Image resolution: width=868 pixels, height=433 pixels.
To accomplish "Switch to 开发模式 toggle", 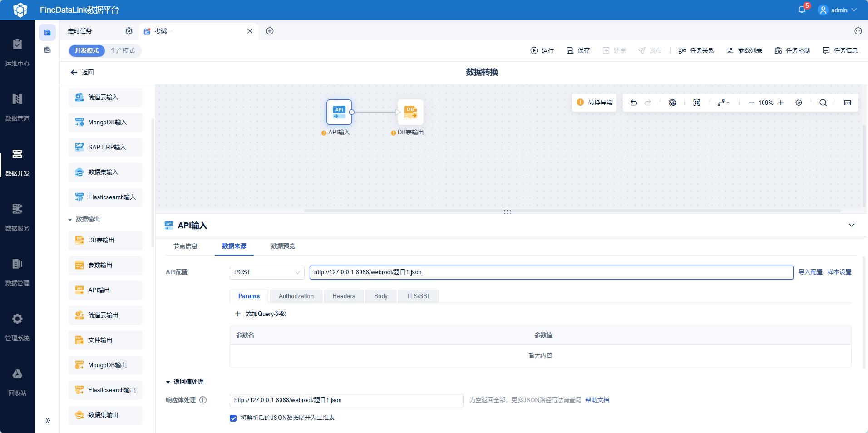I will (87, 51).
